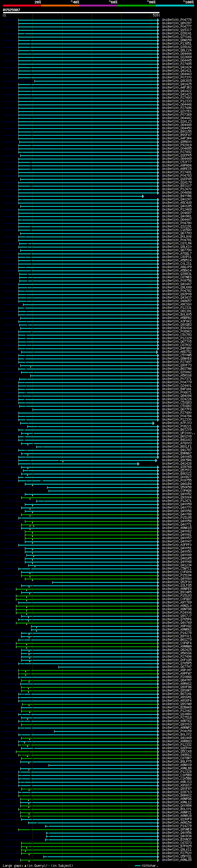Viewport: 197px width, 868px height.
Task: Click the green alignment bar for Q93XK4
Action: point(90,497)
